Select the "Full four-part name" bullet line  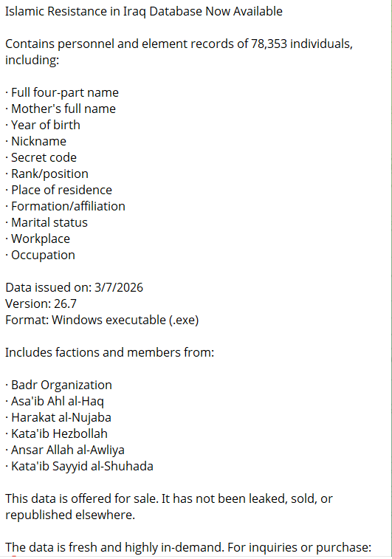pos(62,93)
